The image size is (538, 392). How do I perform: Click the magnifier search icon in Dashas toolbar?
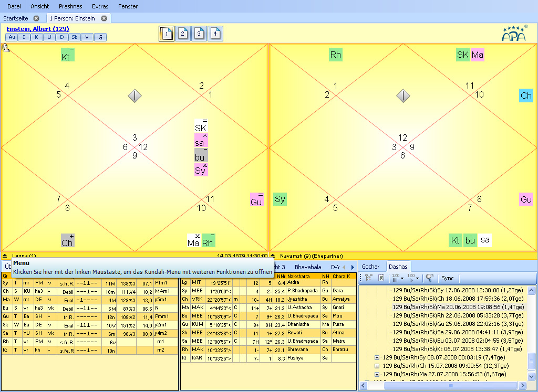click(429, 278)
